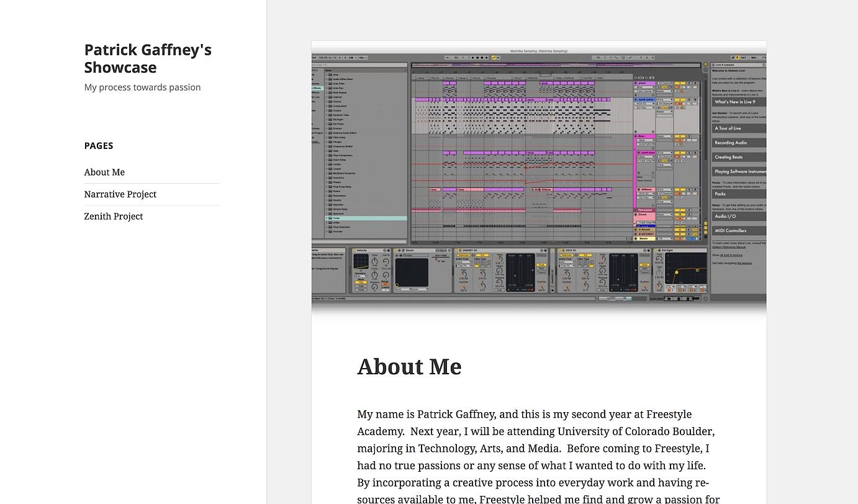This screenshot has width=858, height=504.
Task: Click Recording Audio lesson in screenshot
Action: (x=739, y=143)
